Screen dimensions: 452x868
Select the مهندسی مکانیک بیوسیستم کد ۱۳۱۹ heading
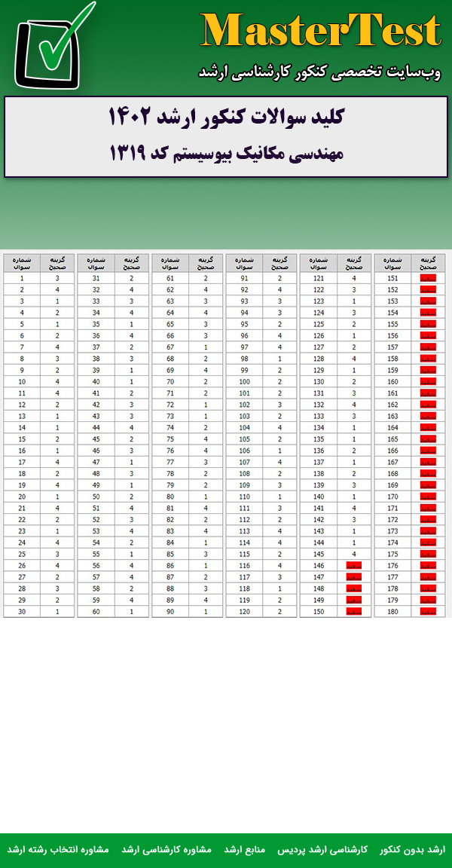(x=226, y=153)
